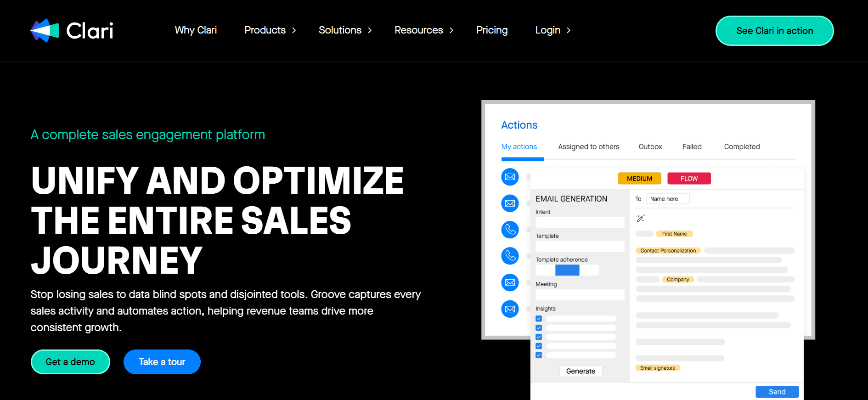Open the Assigned to others tab
868x400 pixels.
point(589,147)
